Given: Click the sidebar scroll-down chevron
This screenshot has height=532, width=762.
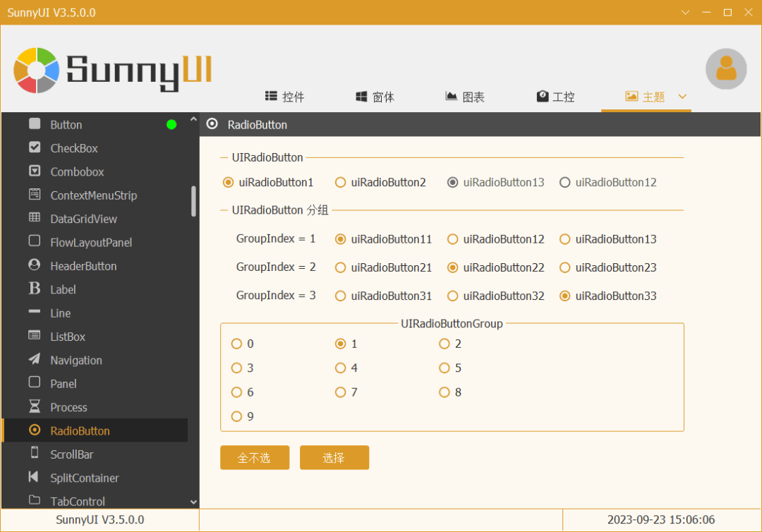Looking at the screenshot, I should [194, 502].
